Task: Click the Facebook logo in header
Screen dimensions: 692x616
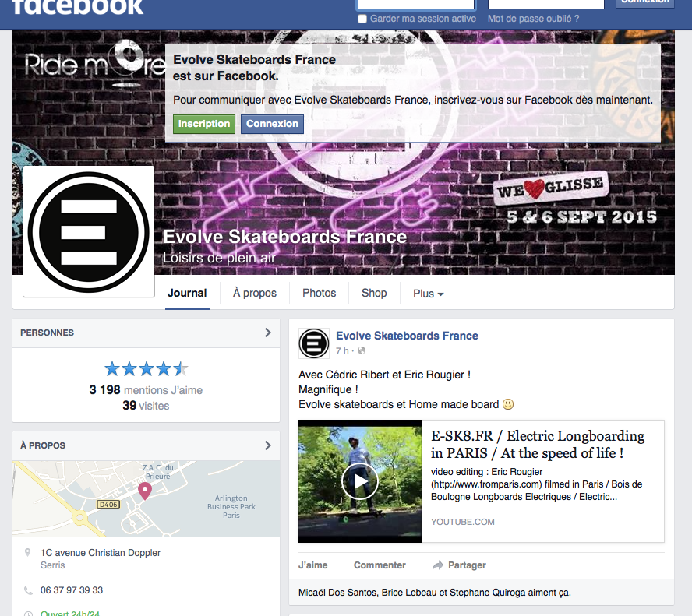Action: pyautogui.click(x=77, y=8)
